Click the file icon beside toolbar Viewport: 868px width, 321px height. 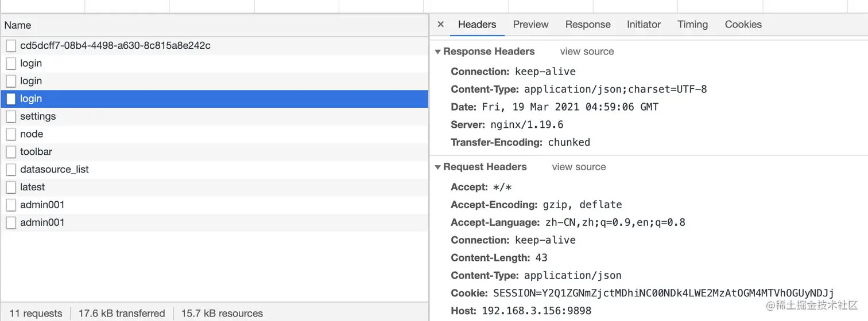click(x=11, y=152)
